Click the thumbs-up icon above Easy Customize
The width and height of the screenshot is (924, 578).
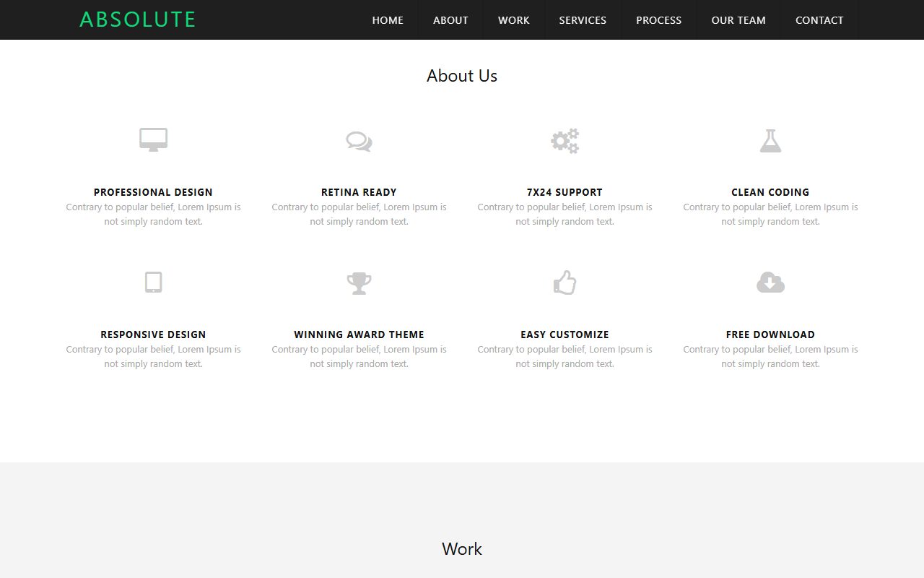(565, 282)
